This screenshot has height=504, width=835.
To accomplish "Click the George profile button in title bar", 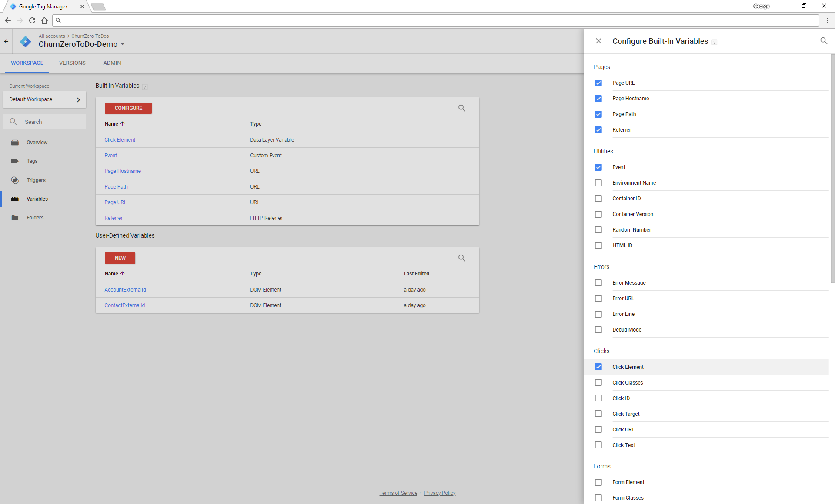I will pyautogui.click(x=761, y=6).
